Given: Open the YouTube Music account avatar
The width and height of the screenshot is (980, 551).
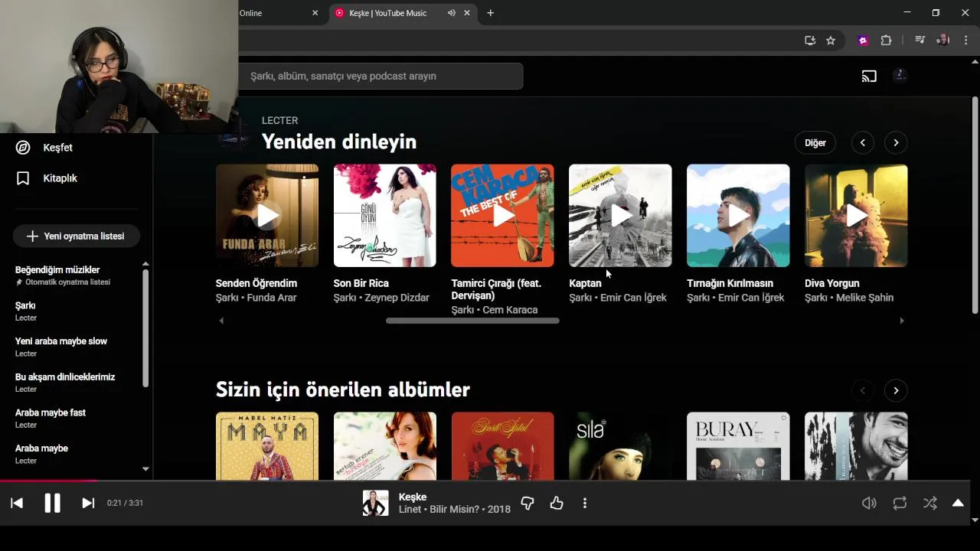Looking at the screenshot, I should pos(900,75).
